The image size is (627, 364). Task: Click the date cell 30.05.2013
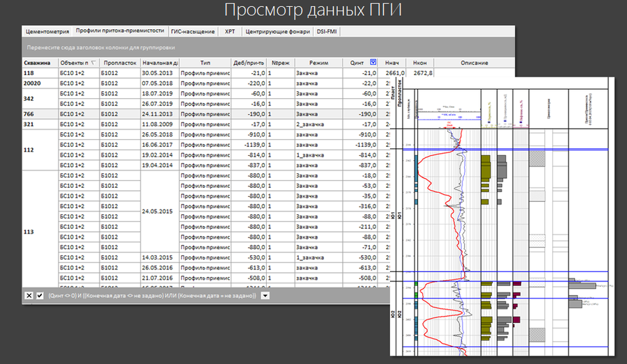pos(160,73)
